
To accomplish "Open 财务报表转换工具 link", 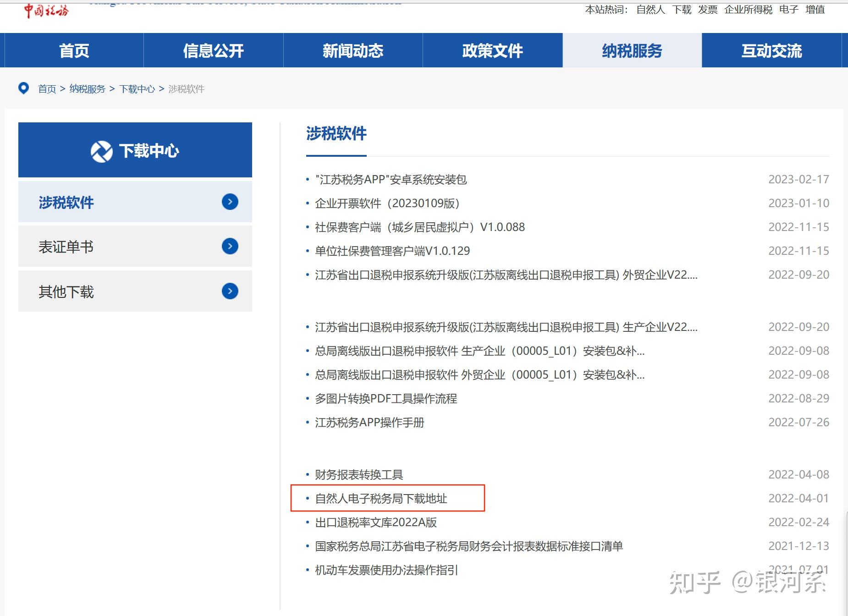I will point(359,474).
